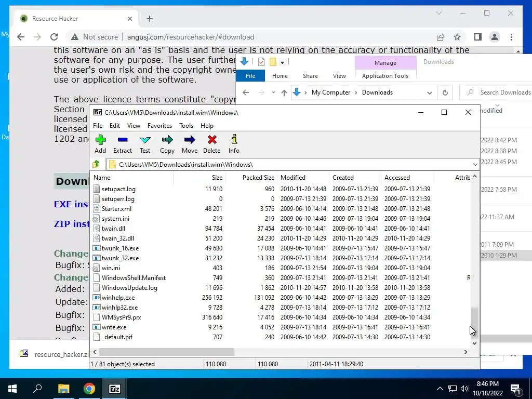532x399 pixels.
Task: Click the Chrome address bar URL
Action: tap(191, 37)
